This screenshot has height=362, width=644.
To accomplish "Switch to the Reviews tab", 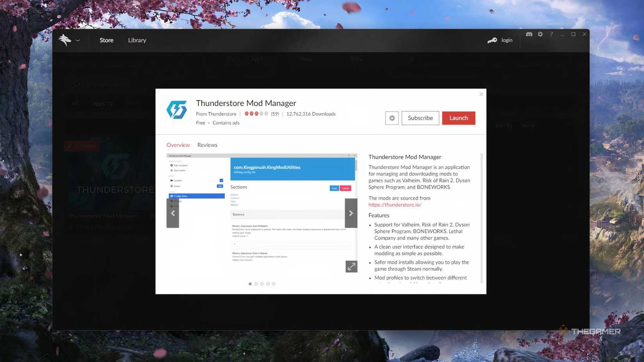I will [207, 145].
